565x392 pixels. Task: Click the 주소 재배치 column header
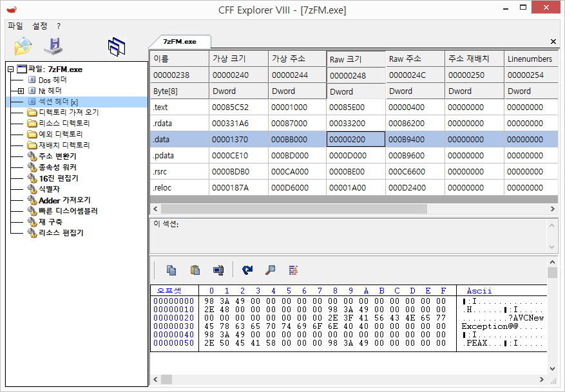pyautogui.click(x=475, y=59)
